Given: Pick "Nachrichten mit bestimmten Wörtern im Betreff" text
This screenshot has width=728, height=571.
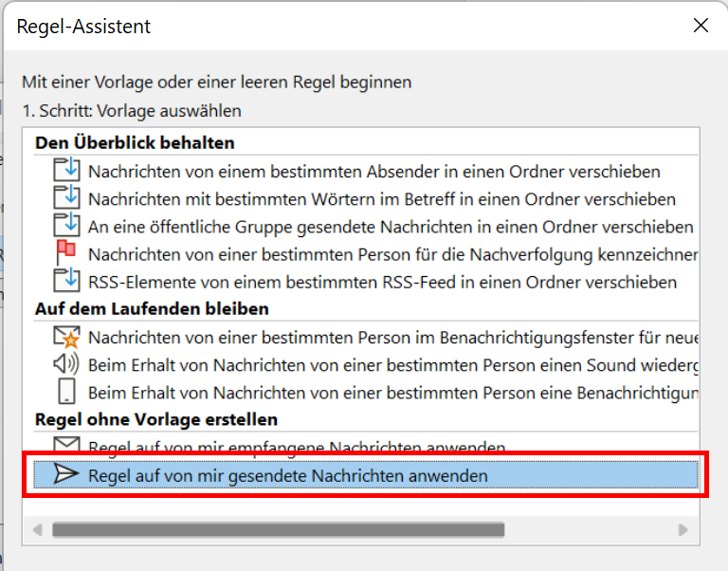Looking at the screenshot, I should pyautogui.click(x=382, y=199).
